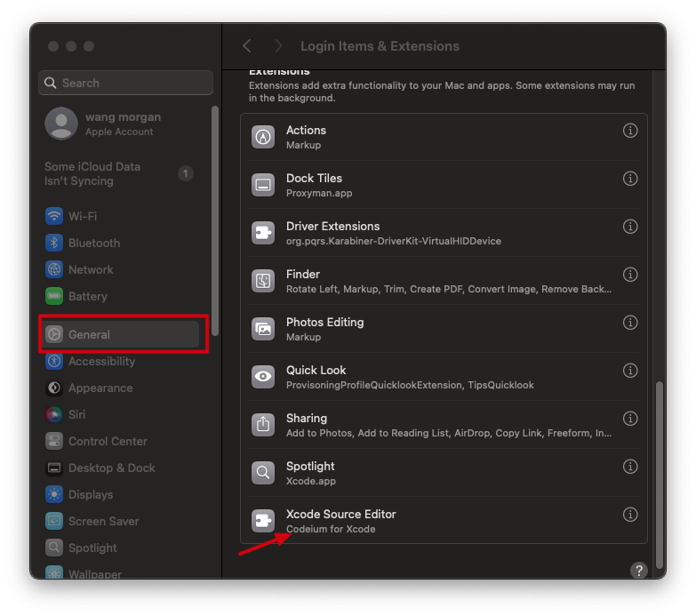The width and height of the screenshot is (696, 616).
Task: Open the help question mark button
Action: click(x=639, y=571)
